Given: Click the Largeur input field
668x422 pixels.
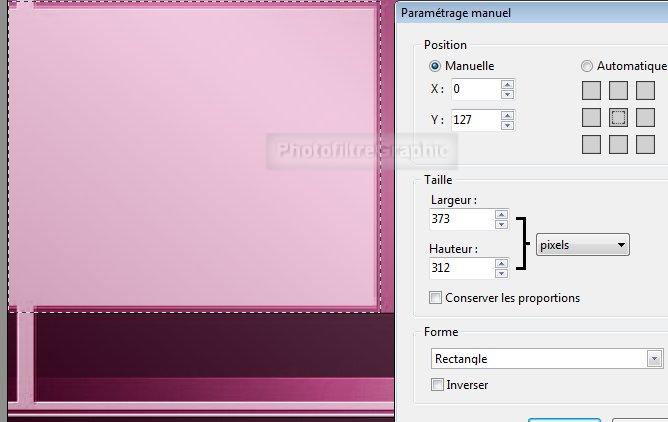Looking at the screenshot, I should tap(460, 218).
